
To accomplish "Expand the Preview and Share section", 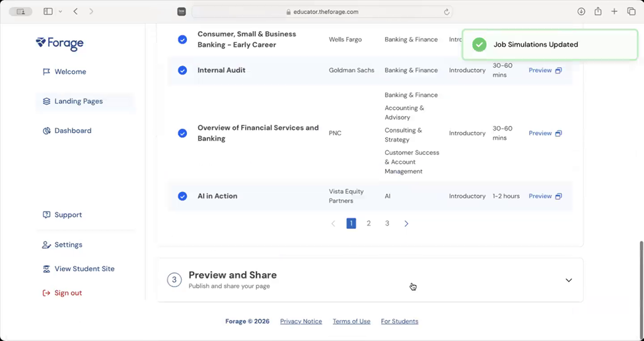I will [569, 280].
